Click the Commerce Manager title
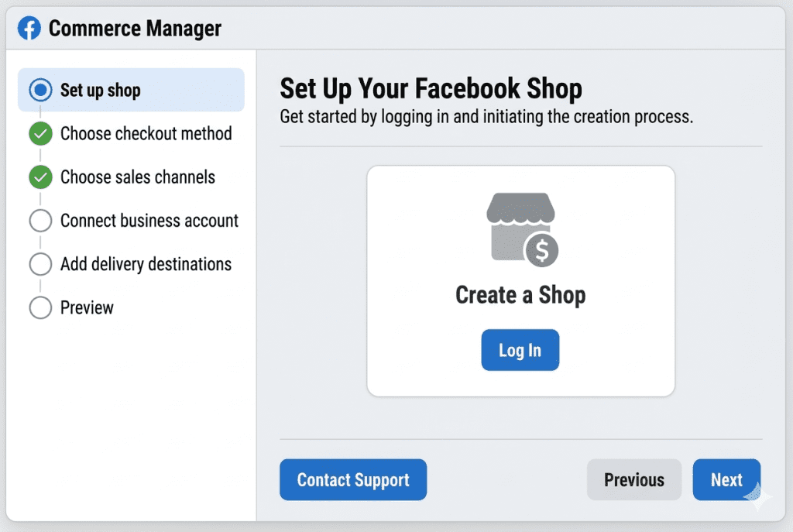Screen dimensions: 793x532 pos(135,29)
